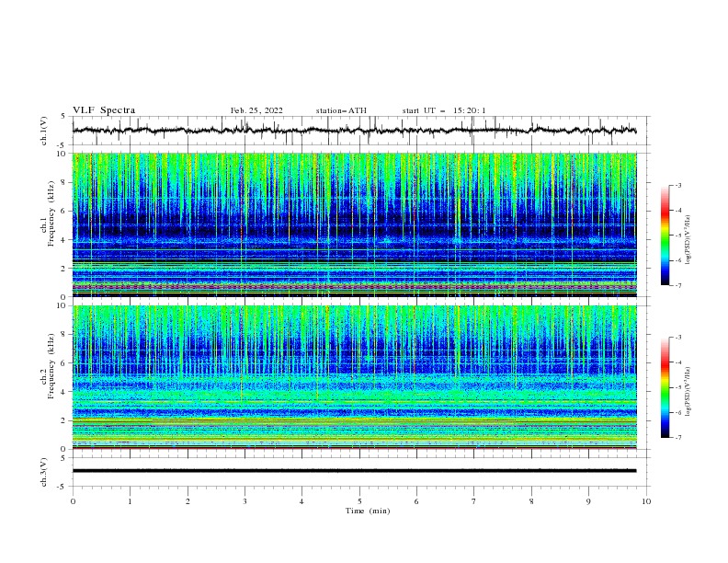
Task: Select the date text "Feb. 25, 2022"
Action: point(256,110)
